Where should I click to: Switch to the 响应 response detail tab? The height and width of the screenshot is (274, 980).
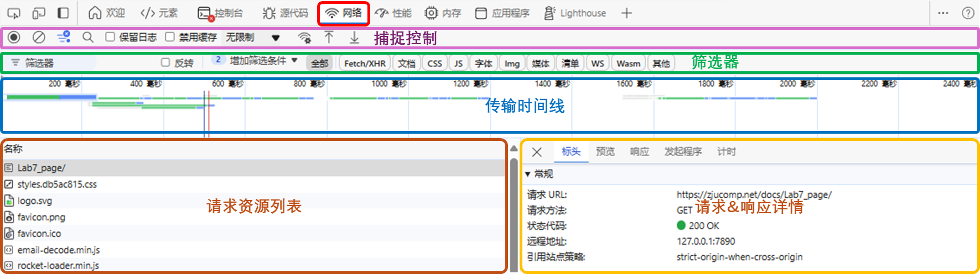pos(640,151)
